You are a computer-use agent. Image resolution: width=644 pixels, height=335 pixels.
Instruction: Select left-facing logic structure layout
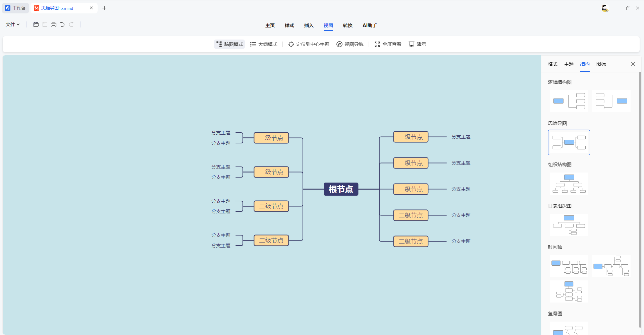[x=611, y=101]
